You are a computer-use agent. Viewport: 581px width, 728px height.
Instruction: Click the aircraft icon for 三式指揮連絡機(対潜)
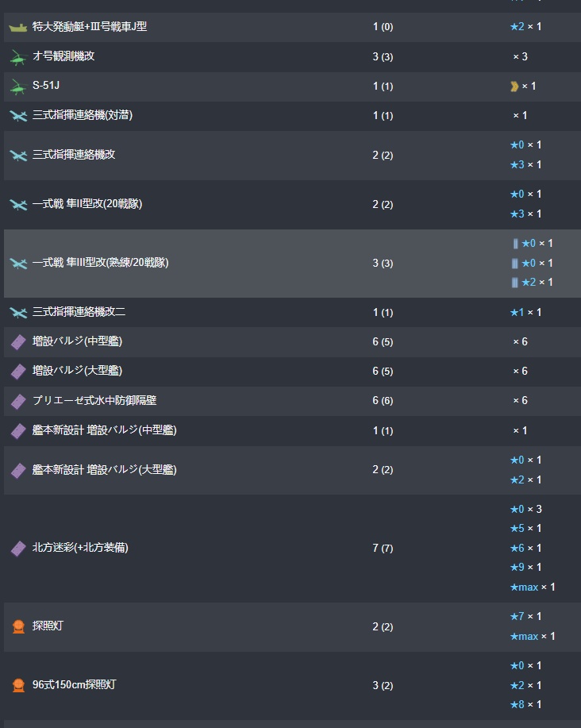(18, 116)
